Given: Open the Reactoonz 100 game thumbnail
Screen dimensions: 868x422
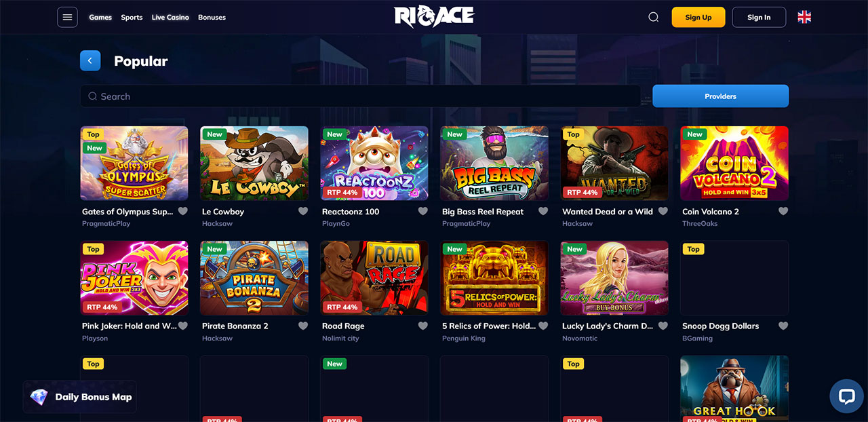Looking at the screenshot, I should (374, 163).
